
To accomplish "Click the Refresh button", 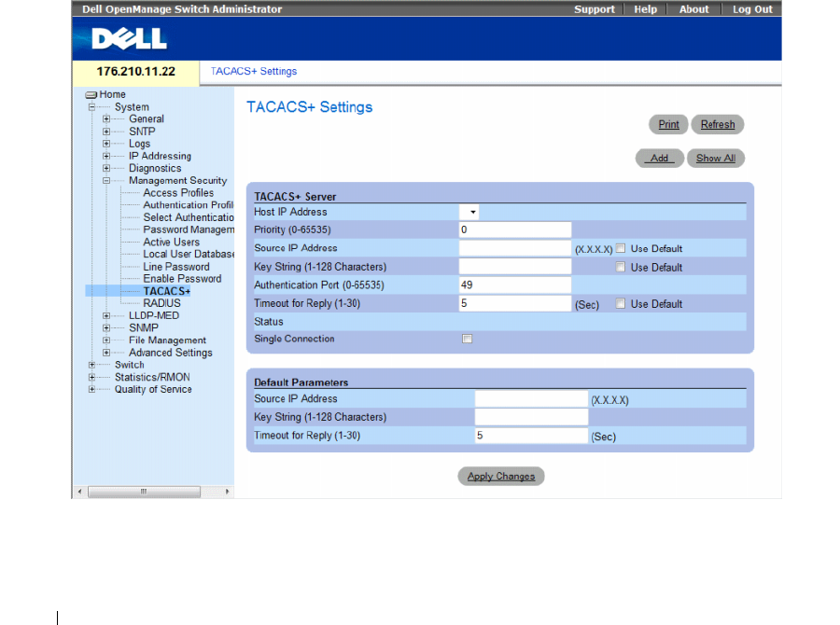I will (x=718, y=124).
